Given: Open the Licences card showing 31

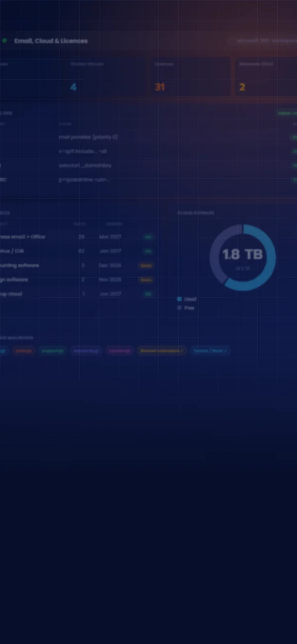Looking at the screenshot, I should (x=190, y=77).
